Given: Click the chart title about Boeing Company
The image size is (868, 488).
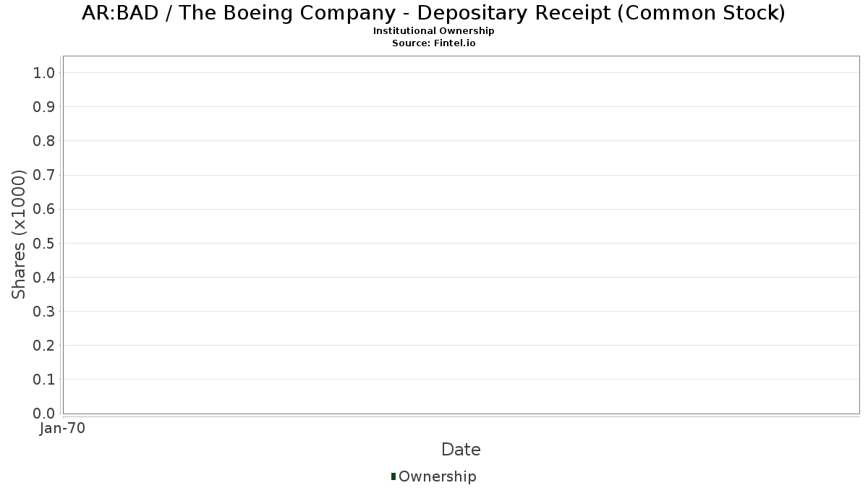Looking at the screenshot, I should pyautogui.click(x=433, y=13).
